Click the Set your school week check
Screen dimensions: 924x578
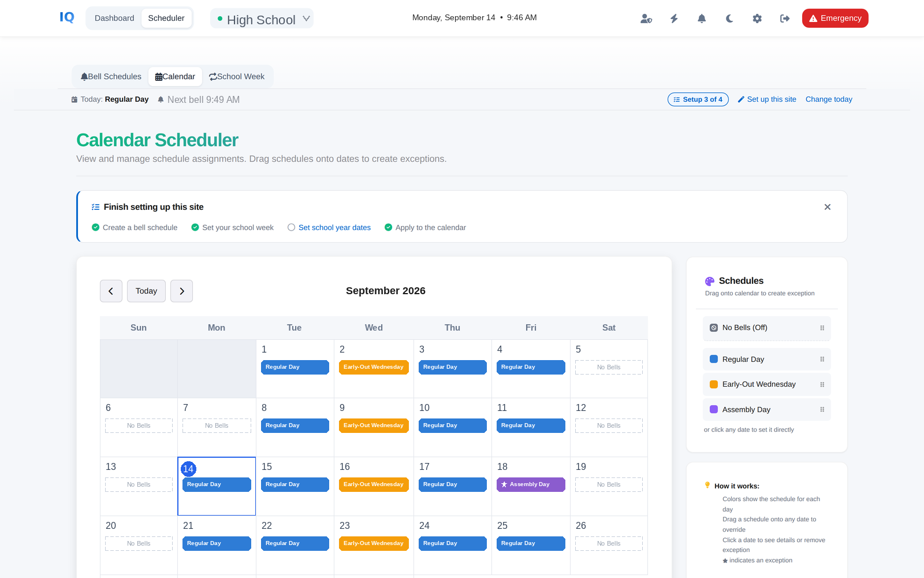(195, 227)
